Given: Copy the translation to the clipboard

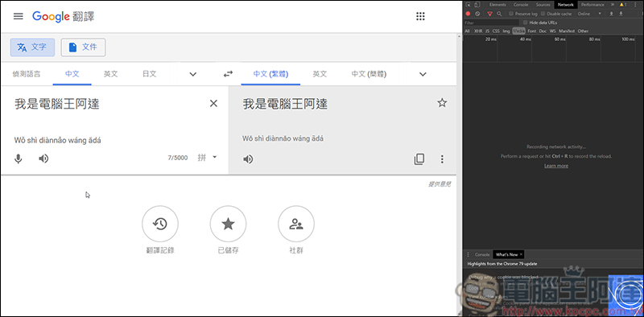Looking at the screenshot, I should (x=419, y=159).
